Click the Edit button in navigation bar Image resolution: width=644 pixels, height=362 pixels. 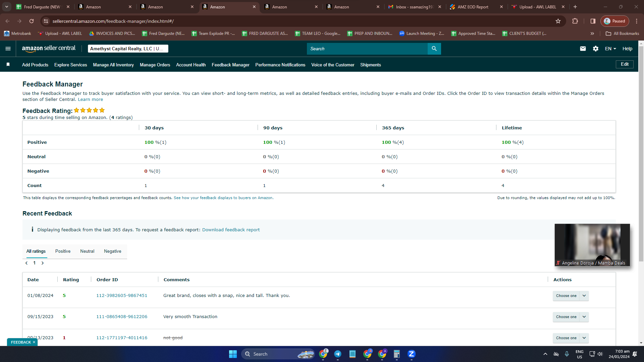tap(625, 64)
